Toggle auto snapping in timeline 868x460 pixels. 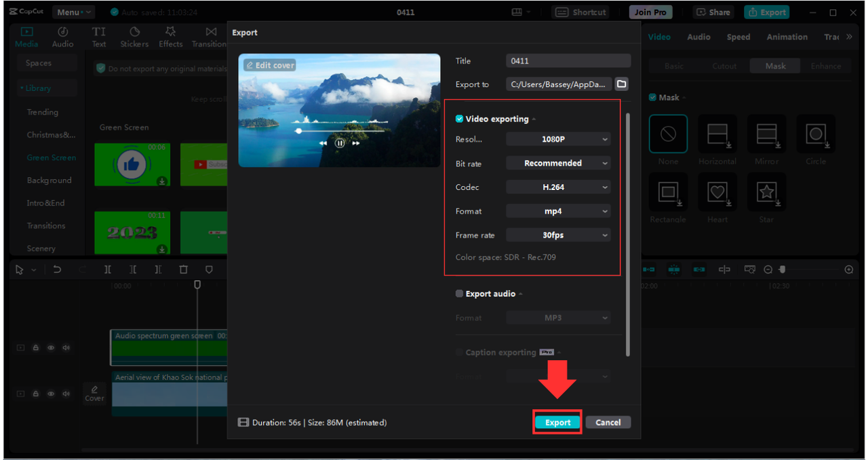pos(674,269)
